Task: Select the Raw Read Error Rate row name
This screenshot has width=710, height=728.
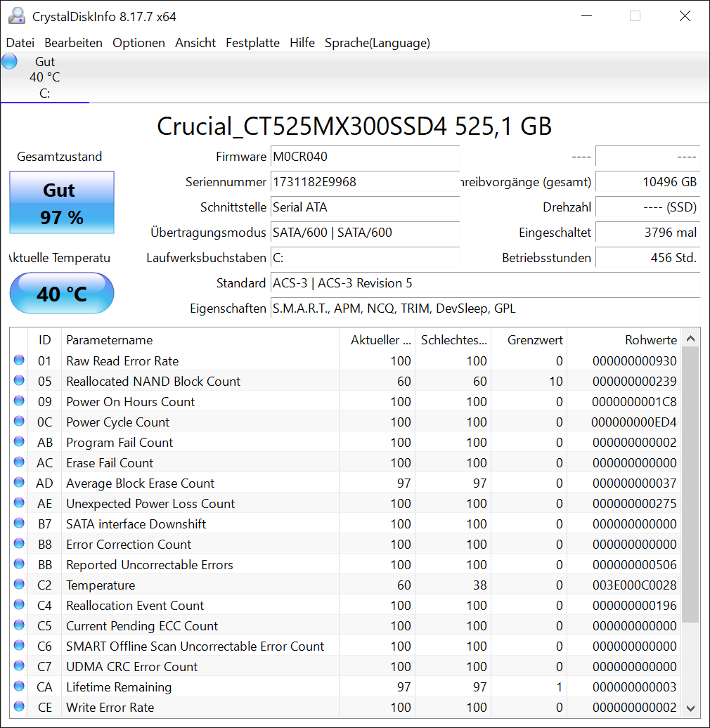Action: pos(122,360)
